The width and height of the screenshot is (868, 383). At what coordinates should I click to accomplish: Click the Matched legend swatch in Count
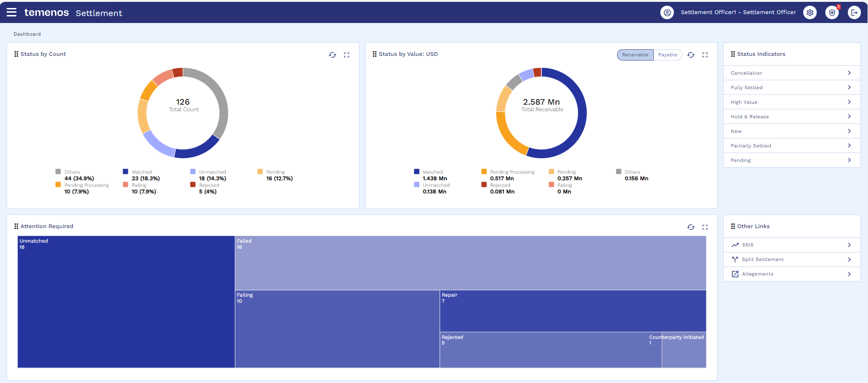[125, 172]
